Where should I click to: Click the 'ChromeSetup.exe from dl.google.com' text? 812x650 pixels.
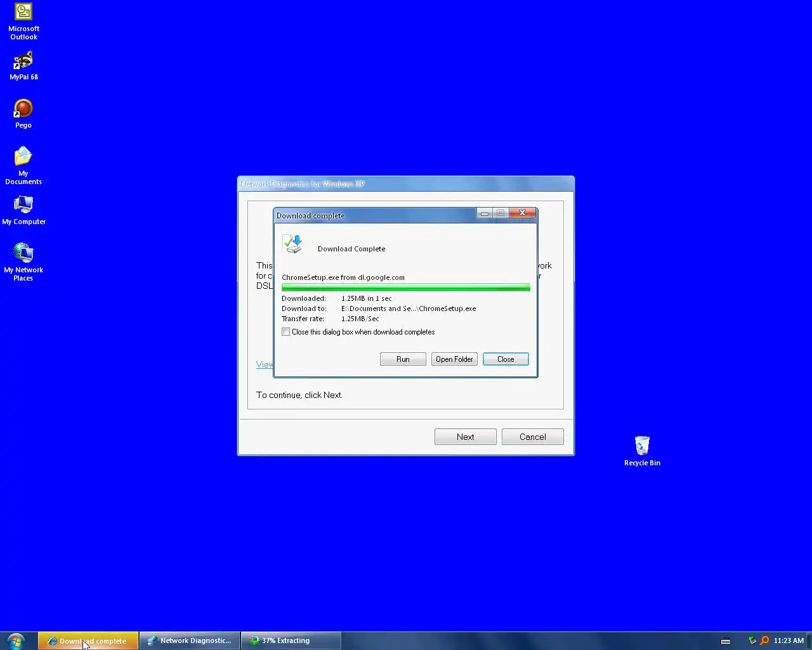pyautogui.click(x=343, y=277)
